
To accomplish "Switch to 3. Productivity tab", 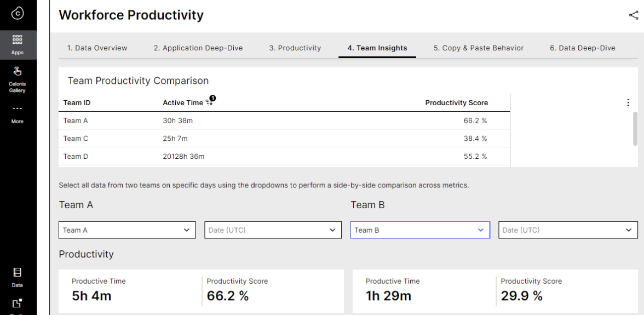I will 295,48.
